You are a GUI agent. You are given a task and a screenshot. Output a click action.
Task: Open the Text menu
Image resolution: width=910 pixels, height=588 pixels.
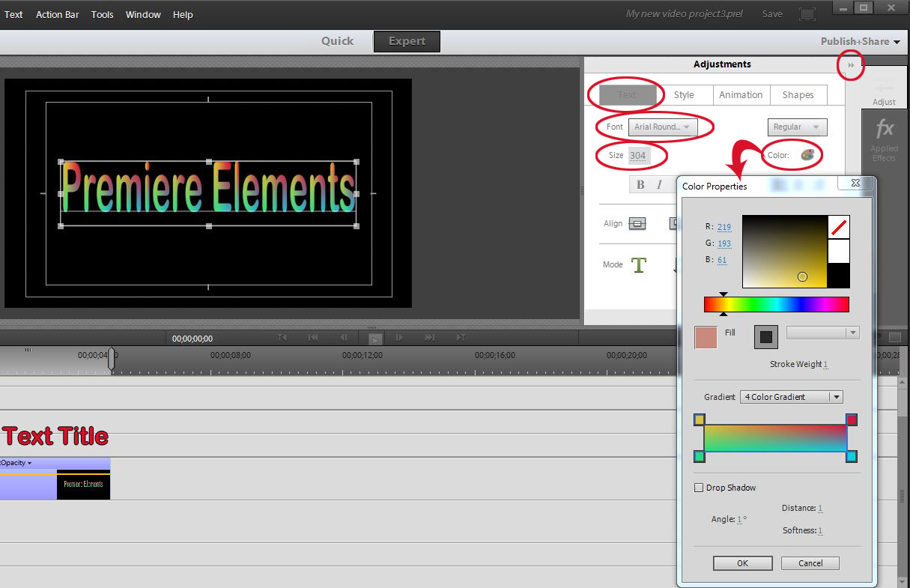click(x=13, y=14)
